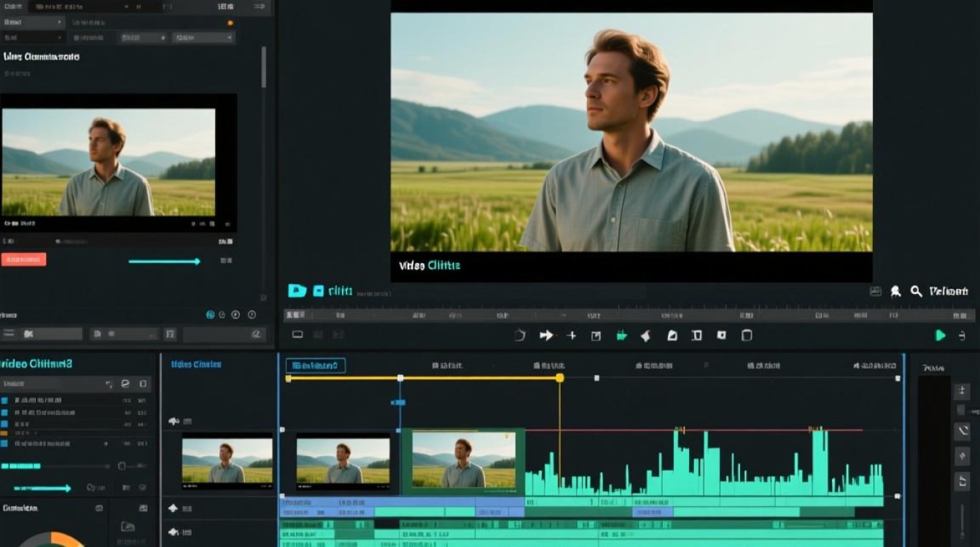
Task: Click the top icon in right vertical sidebar
Action: (x=962, y=392)
